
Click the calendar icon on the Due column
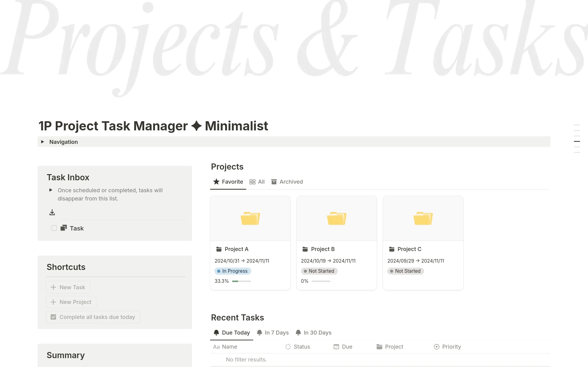[x=336, y=346]
